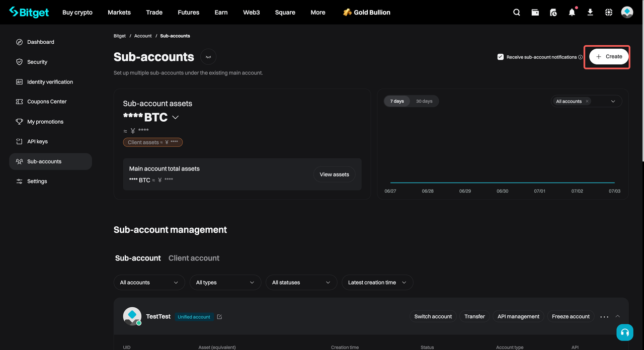644x350 pixels.
Task: Open the Web3 menu
Action: (x=252, y=12)
